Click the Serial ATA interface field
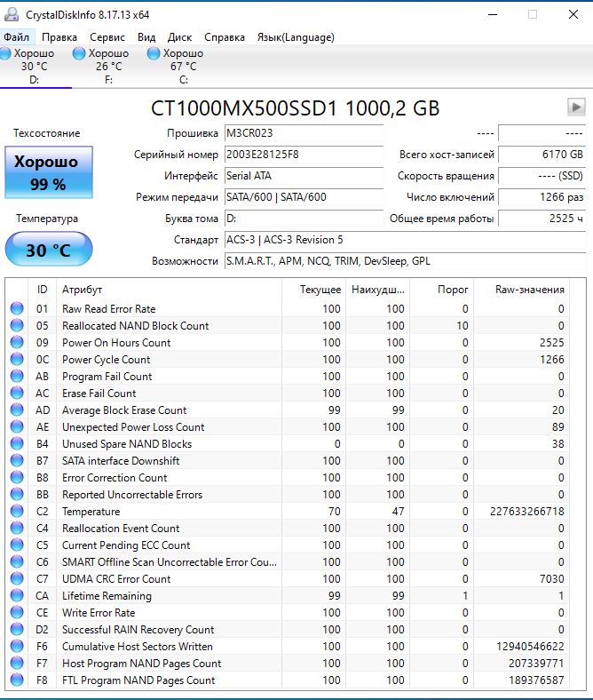This screenshot has width=593, height=700. tap(304, 176)
